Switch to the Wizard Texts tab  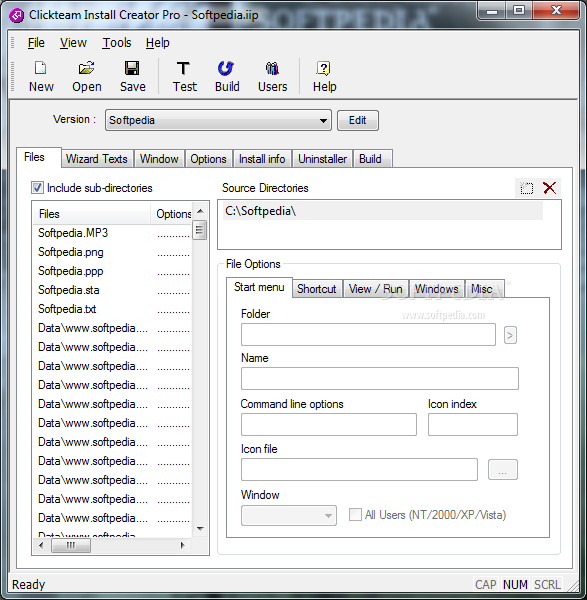click(x=97, y=159)
